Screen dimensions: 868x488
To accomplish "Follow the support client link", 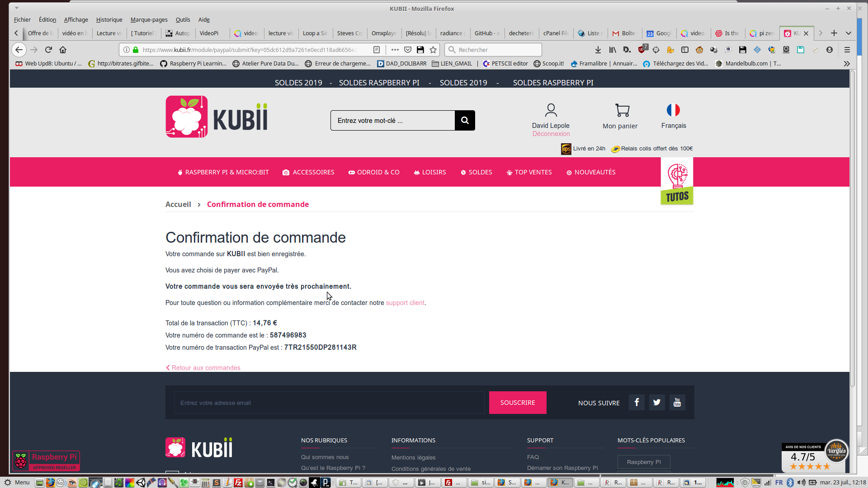I will 405,303.
